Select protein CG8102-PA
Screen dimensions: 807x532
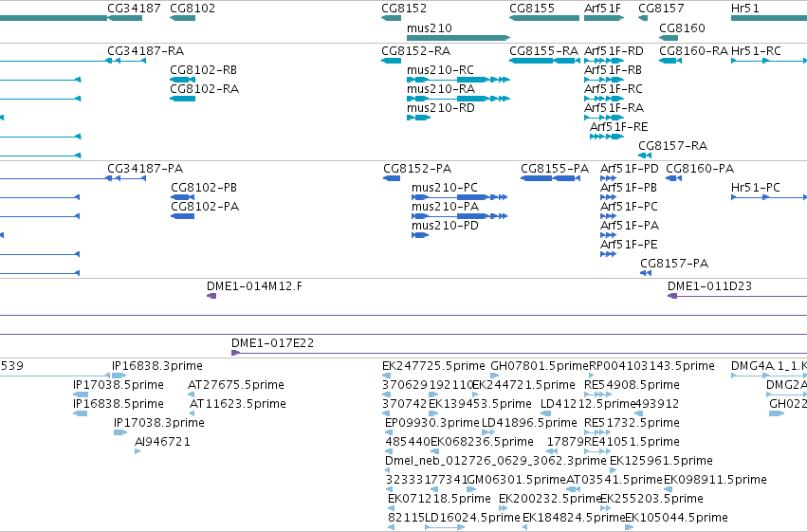205,207
